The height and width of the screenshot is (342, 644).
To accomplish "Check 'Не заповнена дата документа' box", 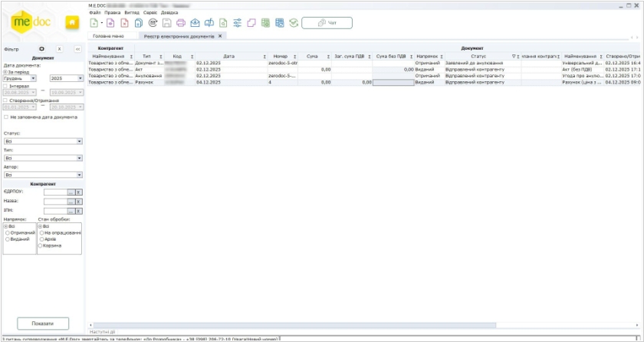I will [6, 117].
